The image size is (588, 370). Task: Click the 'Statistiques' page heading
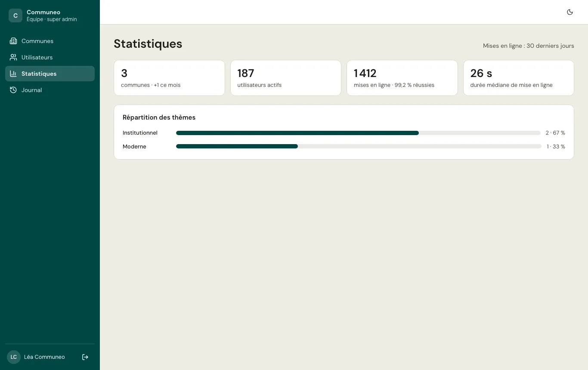tap(148, 44)
